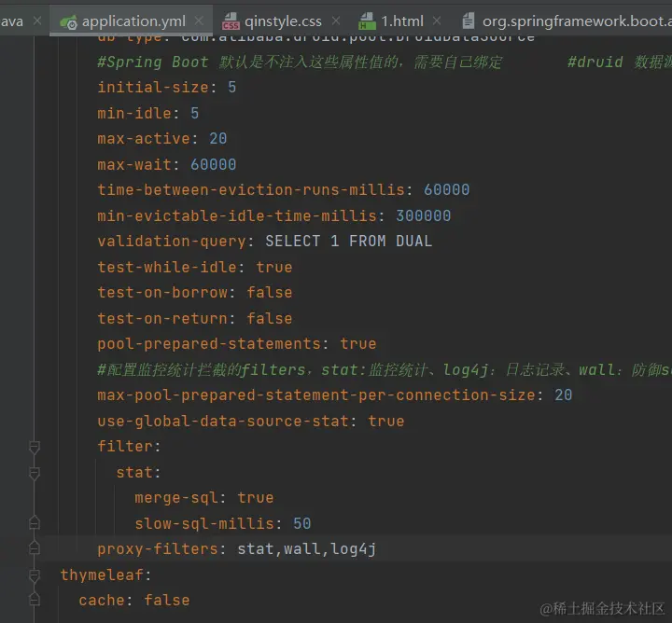Collapse the thymeleaf: block in gutter

coord(35,575)
